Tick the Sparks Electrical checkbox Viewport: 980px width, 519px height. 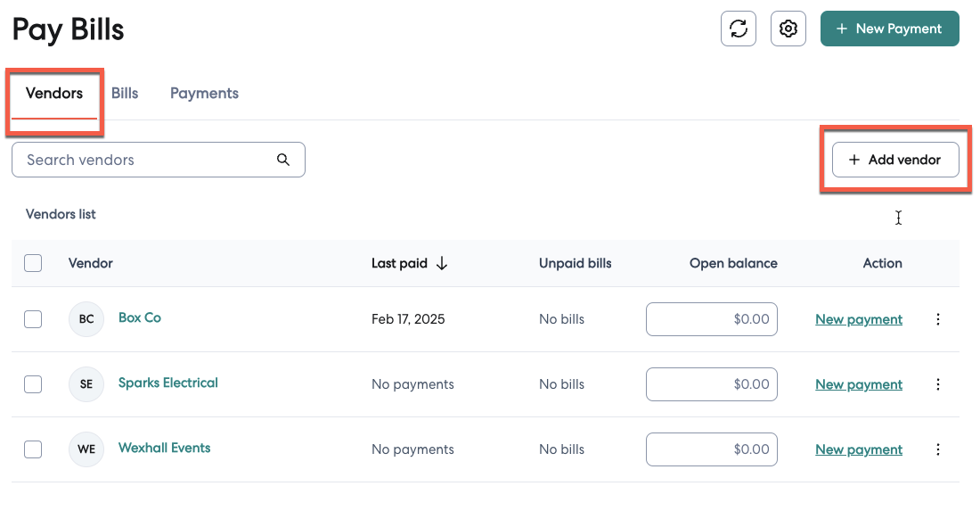[x=33, y=384]
